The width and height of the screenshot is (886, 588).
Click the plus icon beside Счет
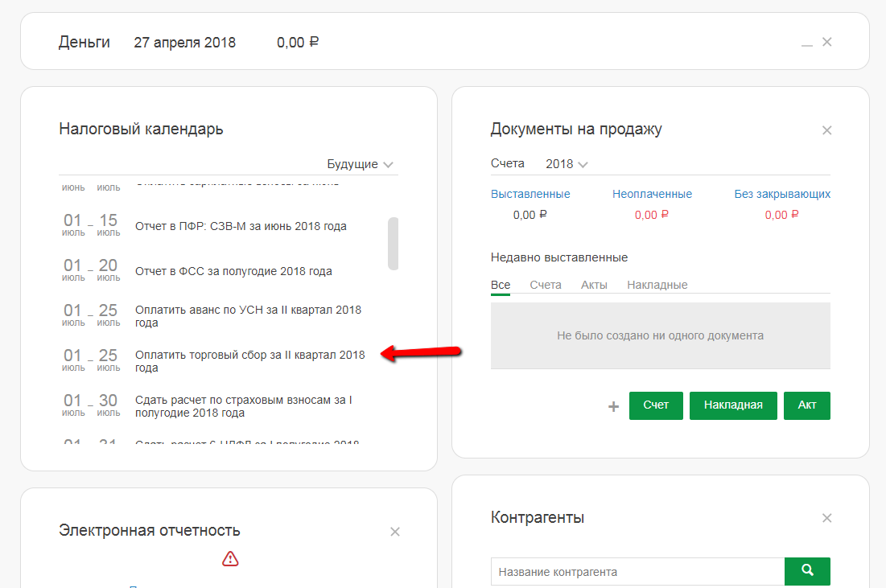point(613,407)
